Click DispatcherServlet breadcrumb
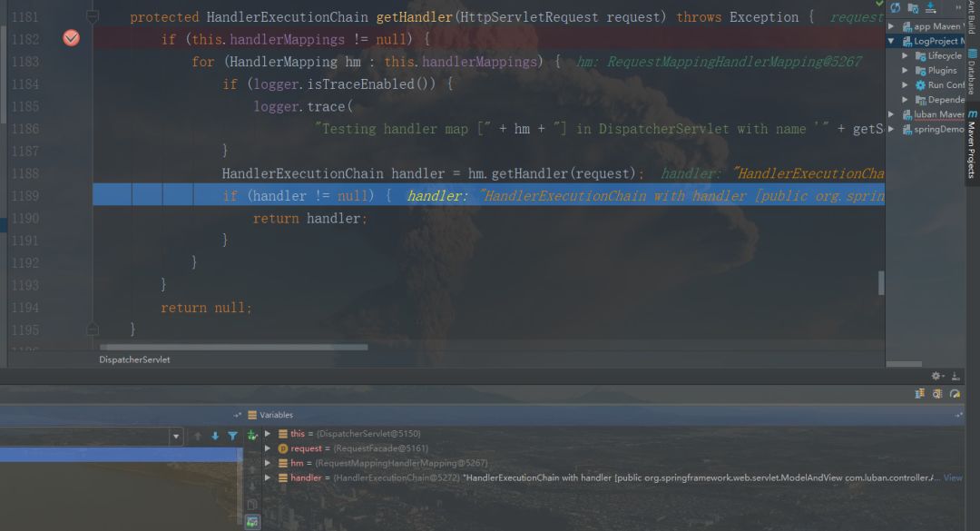 pyautogui.click(x=134, y=359)
